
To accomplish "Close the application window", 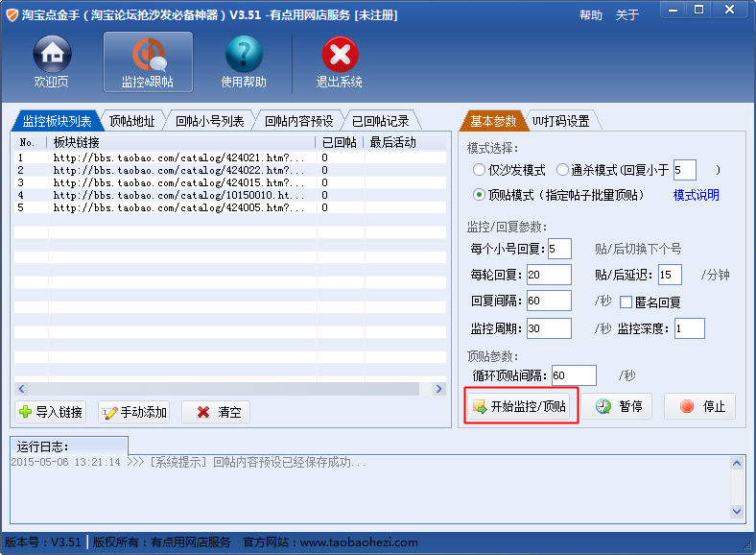I will pos(730,10).
